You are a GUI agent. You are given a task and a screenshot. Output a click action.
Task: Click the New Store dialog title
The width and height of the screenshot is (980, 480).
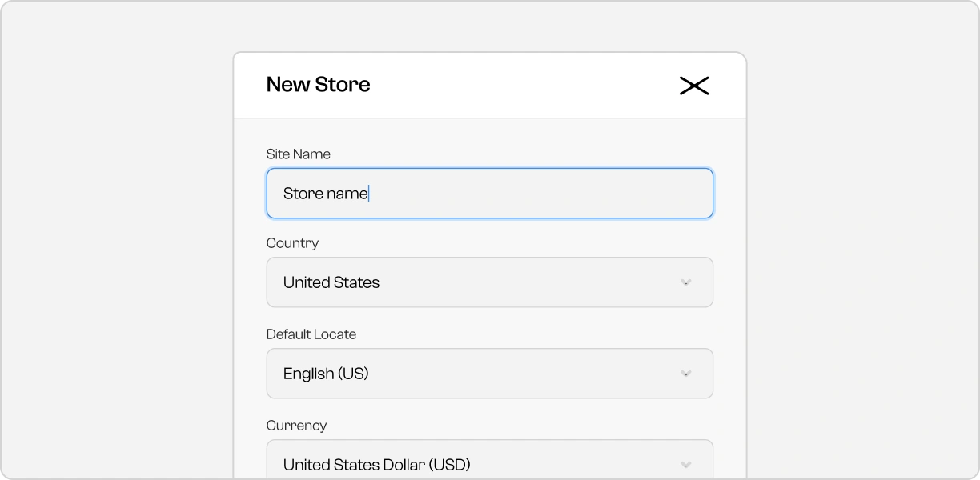coord(318,85)
